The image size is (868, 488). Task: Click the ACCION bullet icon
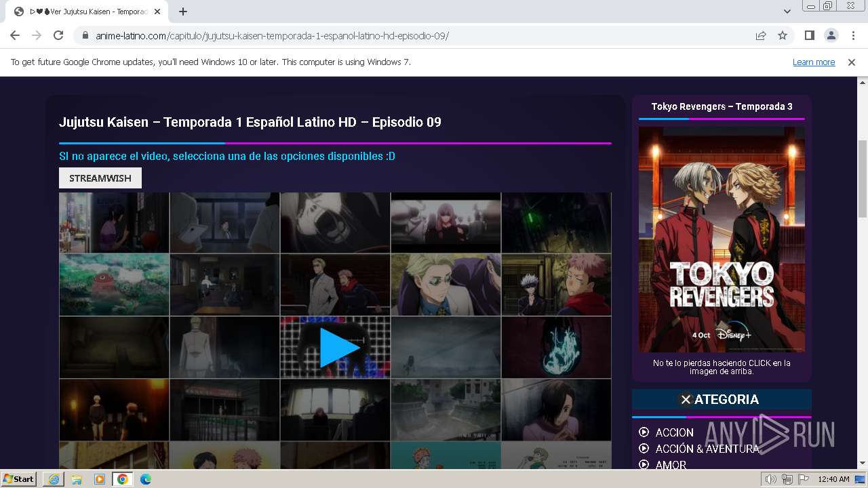tap(644, 432)
